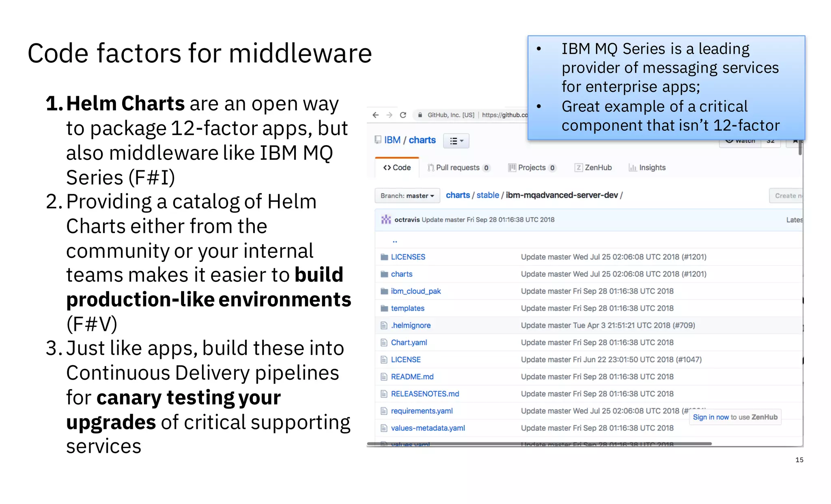The image size is (831, 504).
Task: Click the LICENSES commit message (#1201)
Action: coord(614,257)
